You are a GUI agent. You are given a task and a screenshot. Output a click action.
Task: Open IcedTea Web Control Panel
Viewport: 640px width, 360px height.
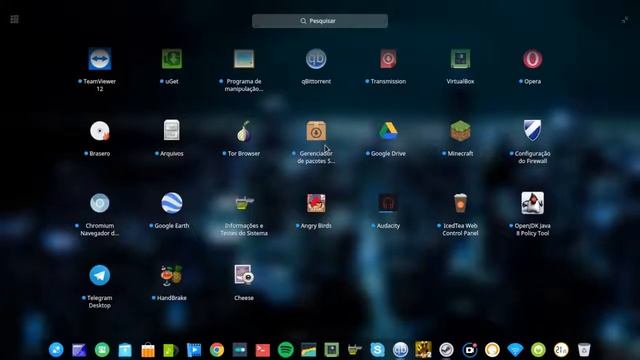coord(460,203)
